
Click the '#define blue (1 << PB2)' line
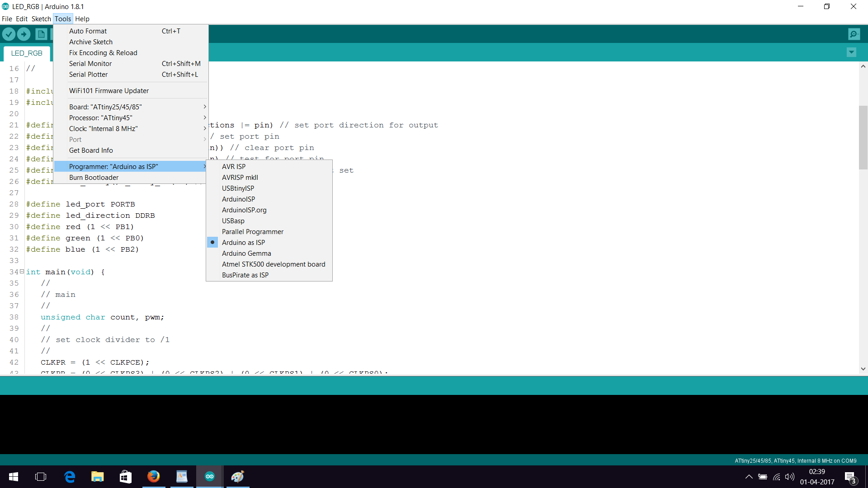(x=82, y=249)
